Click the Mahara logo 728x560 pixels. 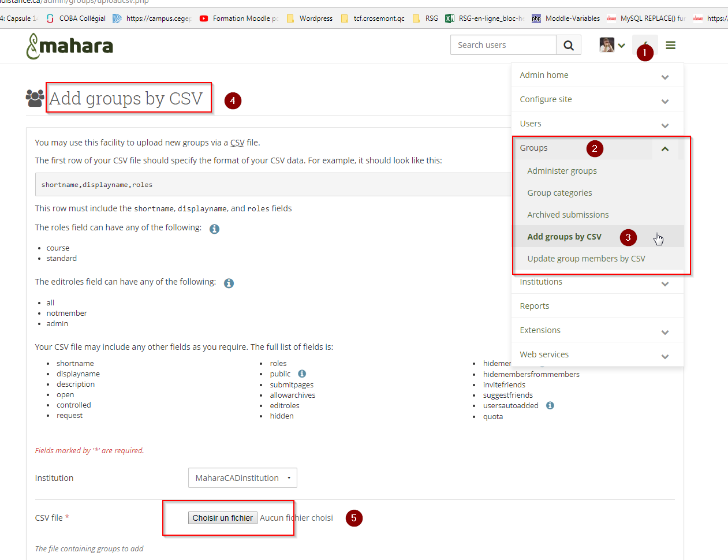pos(70,46)
